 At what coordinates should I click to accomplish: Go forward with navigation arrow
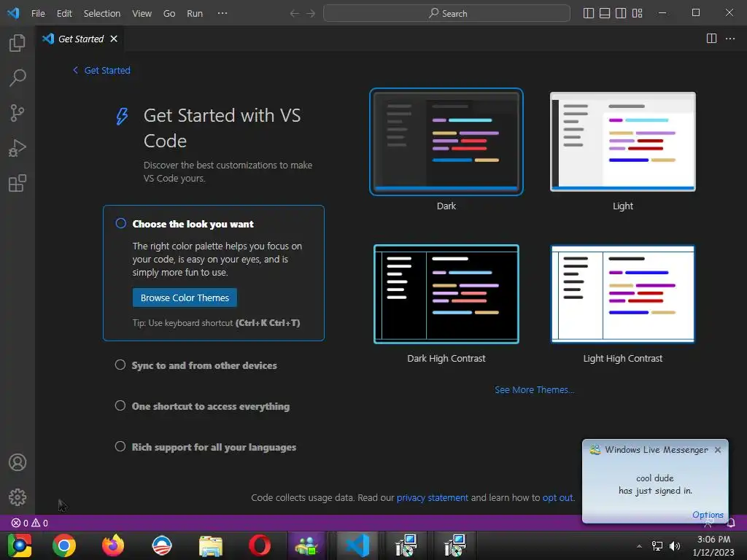311,13
